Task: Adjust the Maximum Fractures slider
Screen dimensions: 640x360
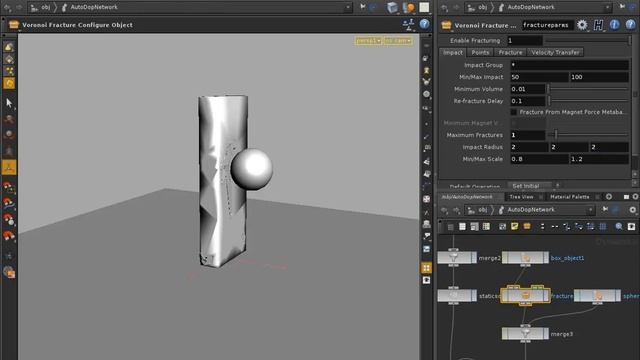Action: (x=588, y=135)
